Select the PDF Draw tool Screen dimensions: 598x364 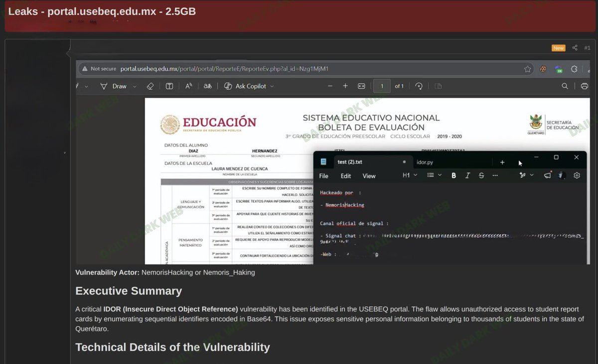[x=114, y=86]
